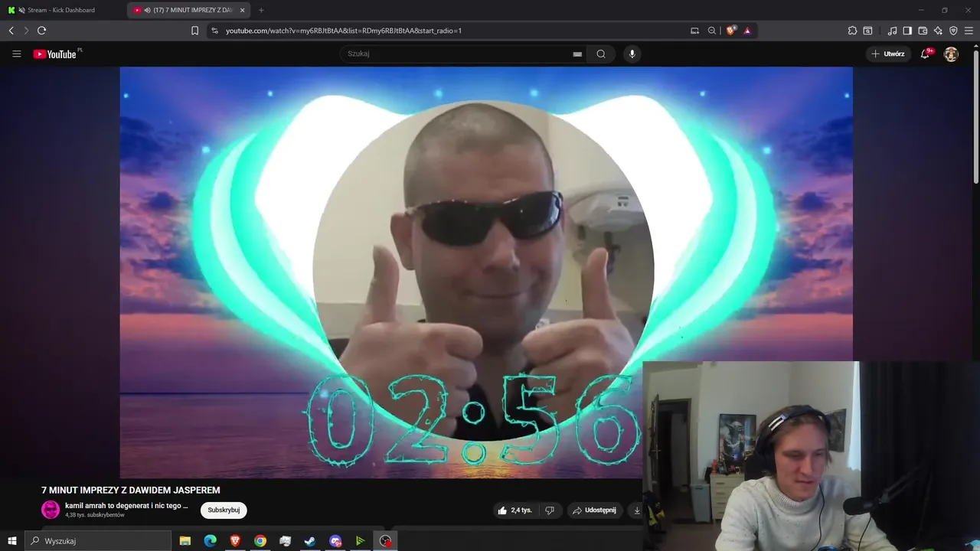Viewport: 980px width, 551px height.
Task: Open the Brave Wallet icon
Action: (923, 31)
